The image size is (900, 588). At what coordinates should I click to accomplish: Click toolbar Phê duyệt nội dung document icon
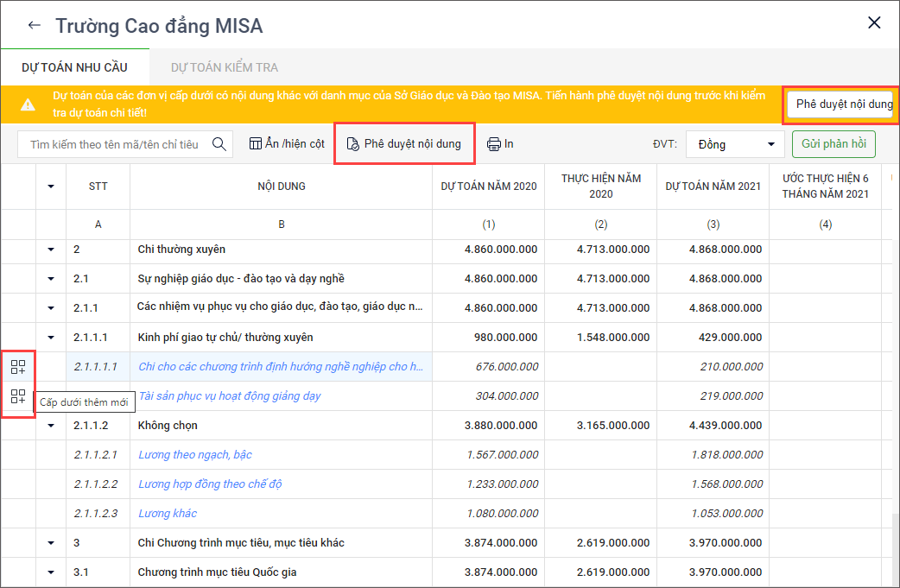pos(352,144)
